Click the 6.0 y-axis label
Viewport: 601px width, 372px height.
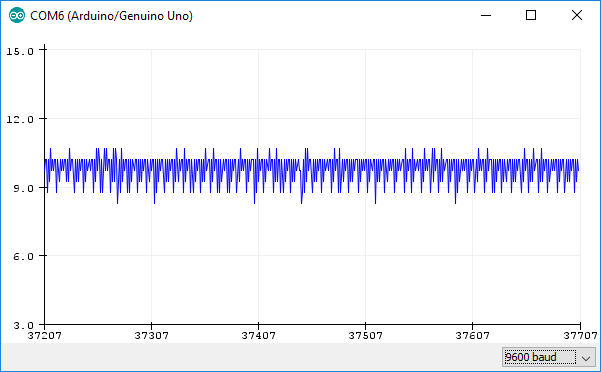(x=23, y=257)
